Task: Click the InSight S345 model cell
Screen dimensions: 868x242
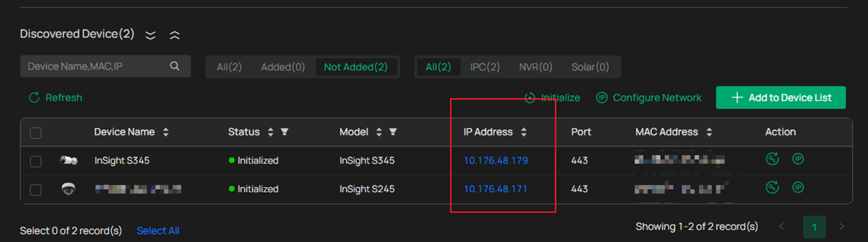Action: [x=367, y=160]
